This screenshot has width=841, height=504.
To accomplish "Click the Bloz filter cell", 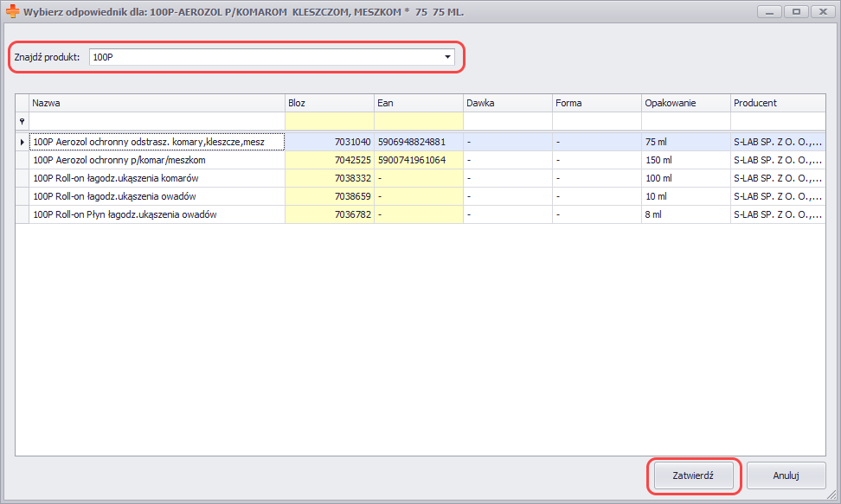I will [x=329, y=121].
